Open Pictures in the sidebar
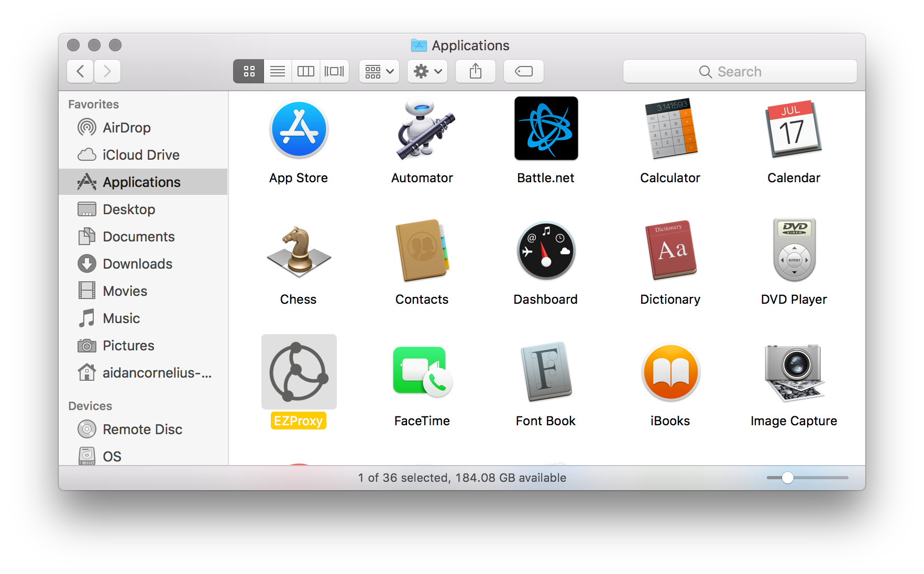 pos(143,346)
